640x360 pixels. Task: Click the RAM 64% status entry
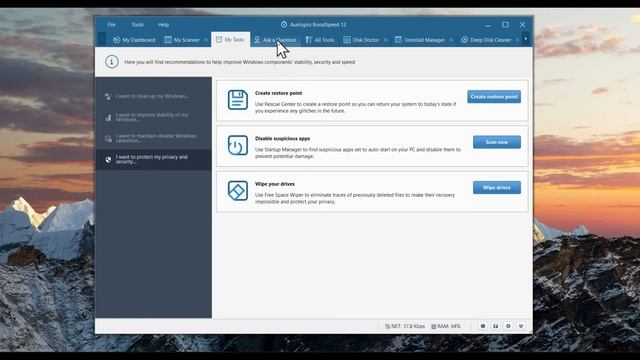(x=446, y=326)
